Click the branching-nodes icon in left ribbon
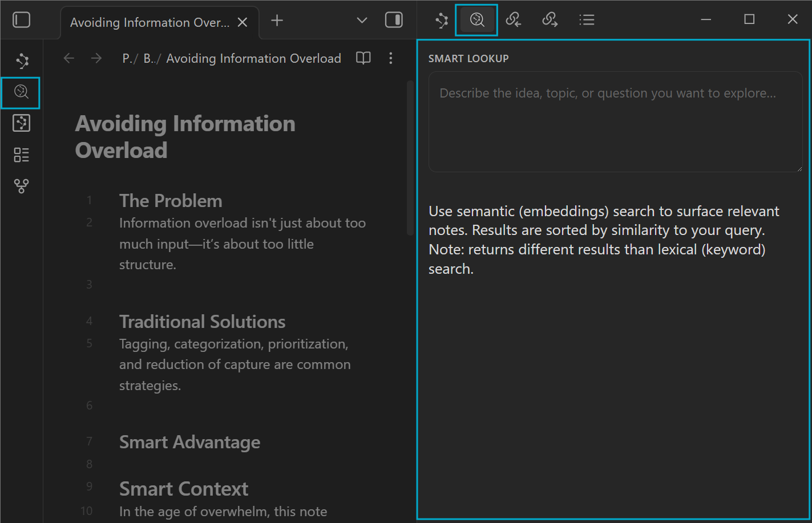Image resolution: width=812 pixels, height=523 pixels. (x=21, y=186)
